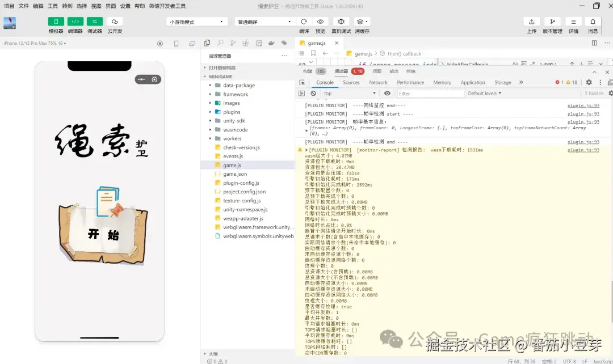Click the 真机调试 (device debug) icon
Image resolution: width=613 pixels, height=364 pixels.
pos(341,22)
